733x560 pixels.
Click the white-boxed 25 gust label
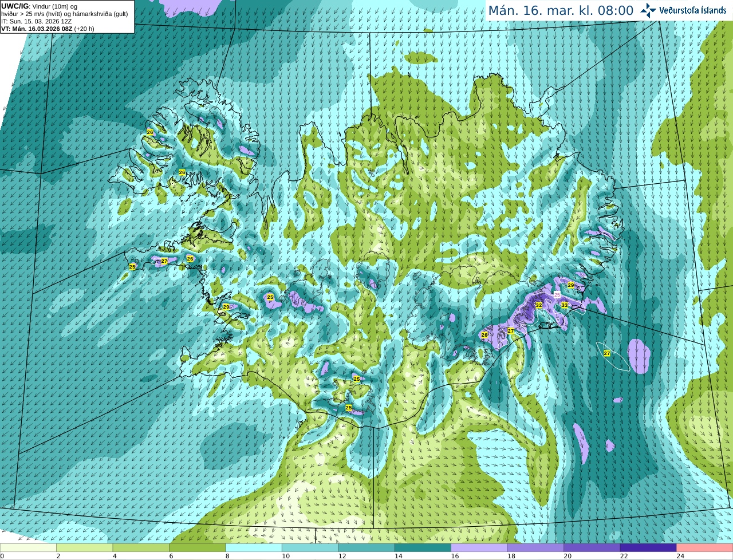557,294
